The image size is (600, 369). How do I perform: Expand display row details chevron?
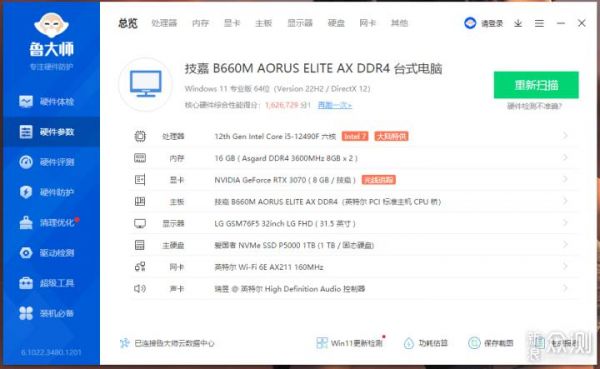(565, 223)
